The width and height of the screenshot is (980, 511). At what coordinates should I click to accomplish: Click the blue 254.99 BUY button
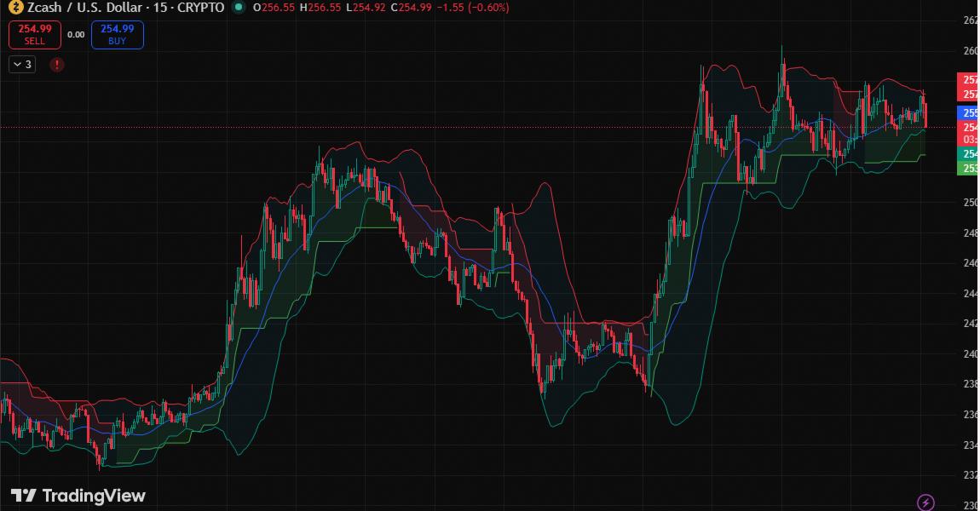(118, 34)
